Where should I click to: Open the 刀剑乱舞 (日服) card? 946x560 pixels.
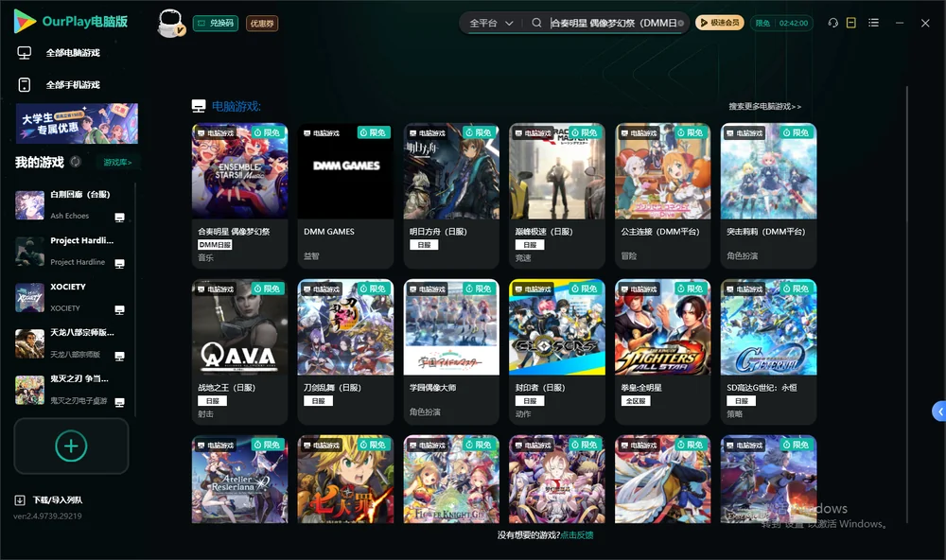click(x=345, y=352)
